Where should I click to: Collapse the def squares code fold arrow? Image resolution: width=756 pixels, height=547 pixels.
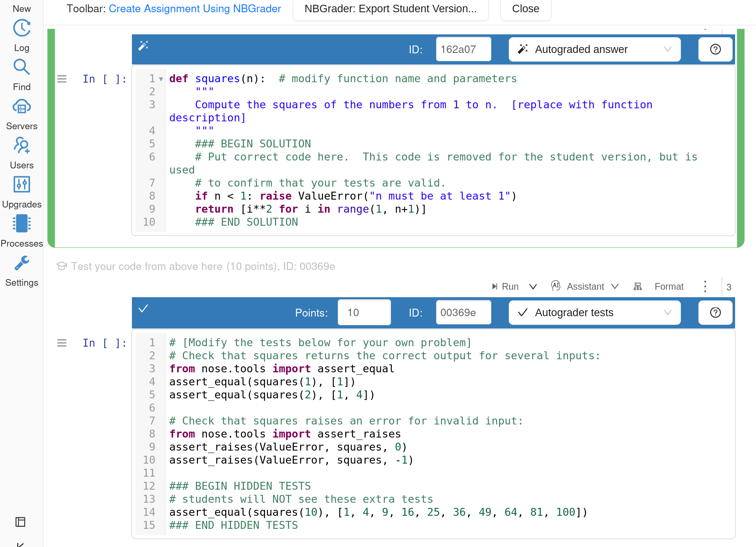click(161, 79)
